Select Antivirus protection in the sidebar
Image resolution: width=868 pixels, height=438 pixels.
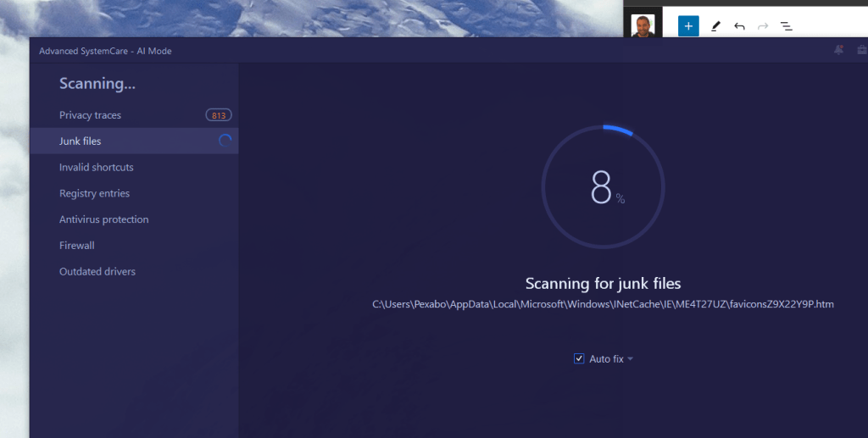[x=134, y=219]
